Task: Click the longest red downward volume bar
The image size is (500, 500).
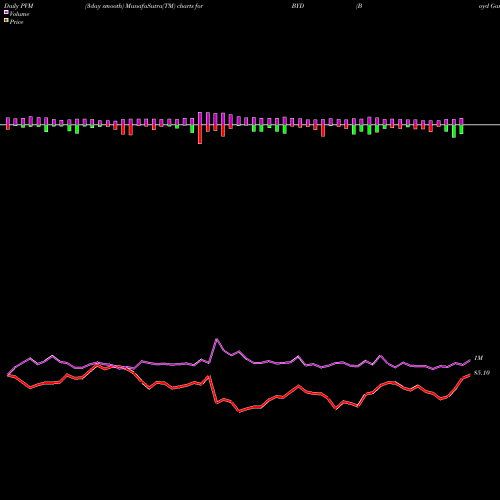Action: click(x=200, y=134)
